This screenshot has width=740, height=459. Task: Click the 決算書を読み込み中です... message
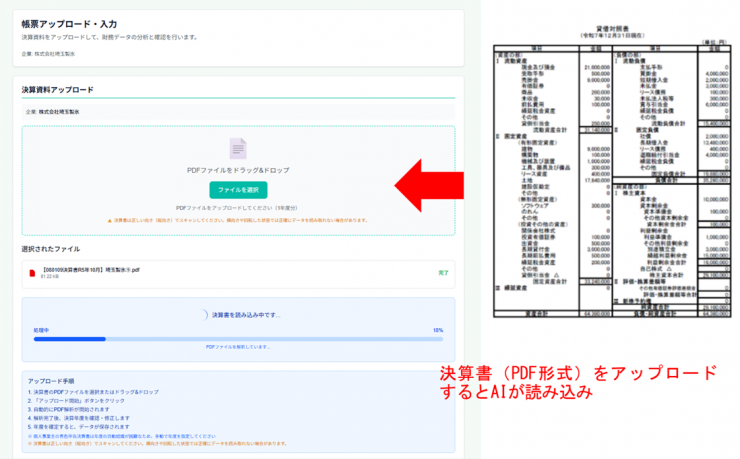pyautogui.click(x=246, y=315)
